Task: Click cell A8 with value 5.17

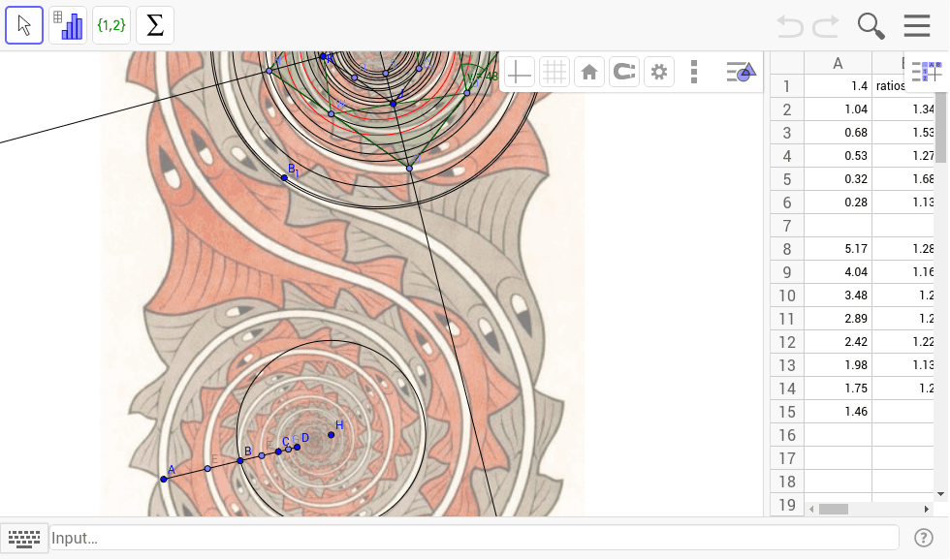Action: 838,249
